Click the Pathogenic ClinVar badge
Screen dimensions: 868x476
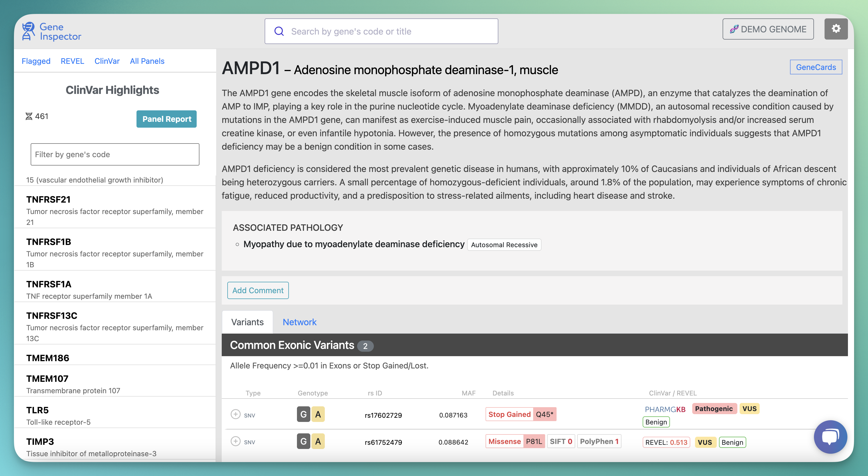[714, 409]
